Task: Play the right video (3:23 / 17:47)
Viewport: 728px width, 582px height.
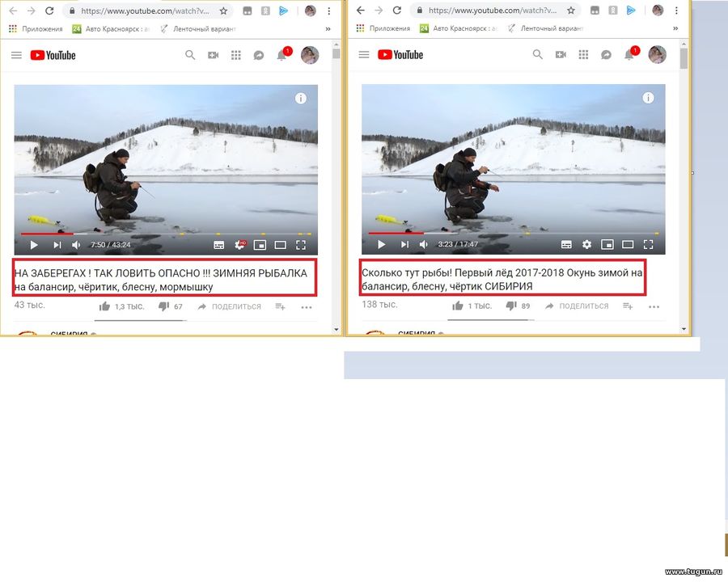Action: pos(381,245)
